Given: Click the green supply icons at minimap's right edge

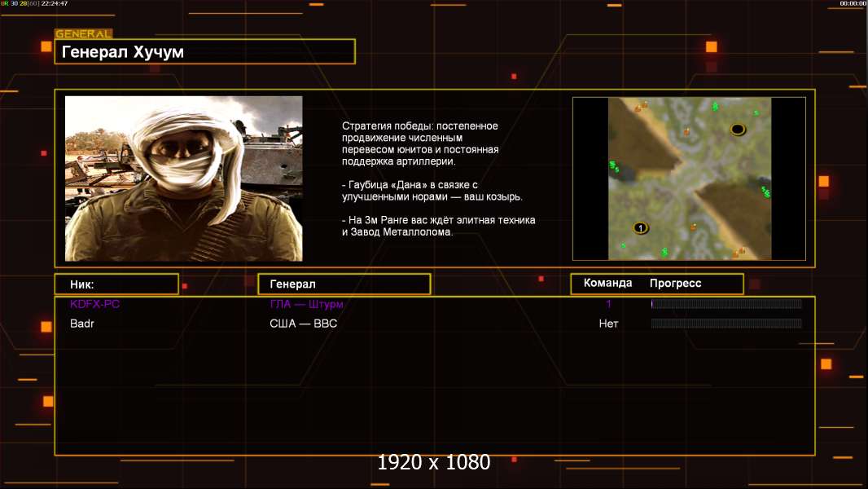Looking at the screenshot, I should pos(765,192).
